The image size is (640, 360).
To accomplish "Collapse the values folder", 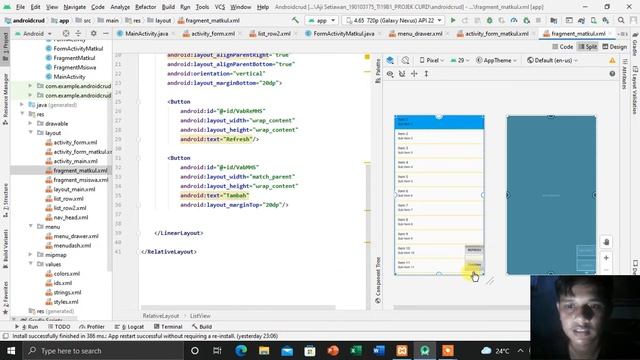I will [31, 264].
